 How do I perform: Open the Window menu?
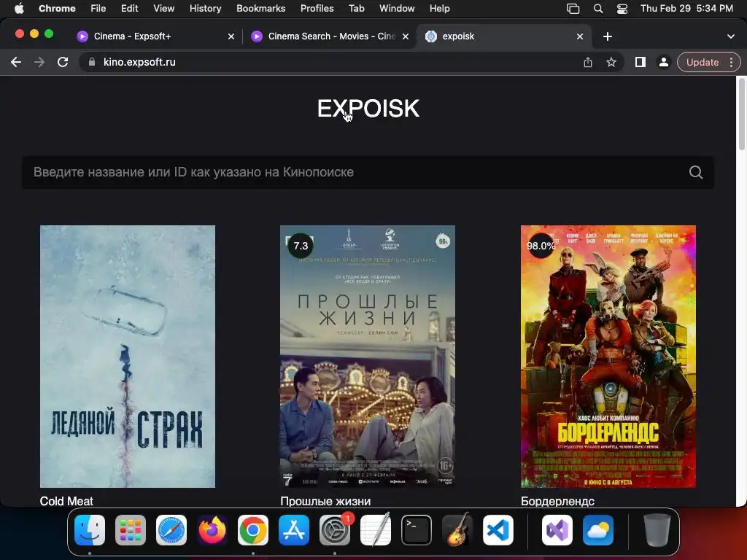[397, 8]
